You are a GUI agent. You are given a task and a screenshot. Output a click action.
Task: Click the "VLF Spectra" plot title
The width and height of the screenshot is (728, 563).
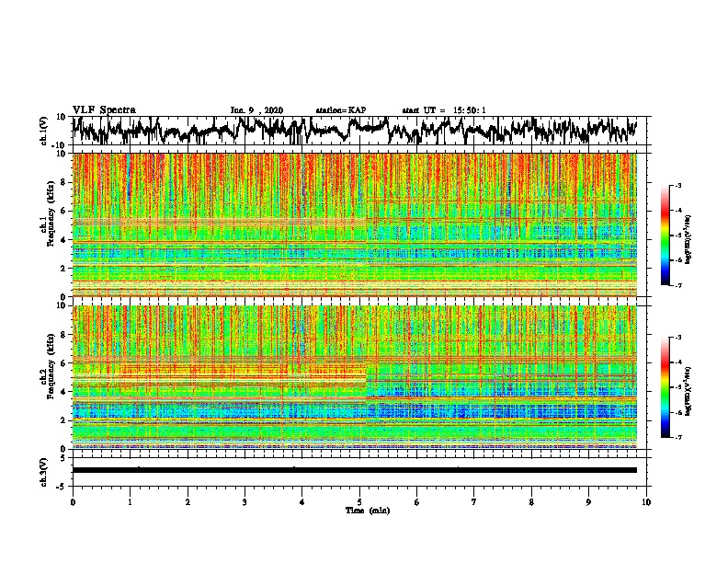point(104,110)
